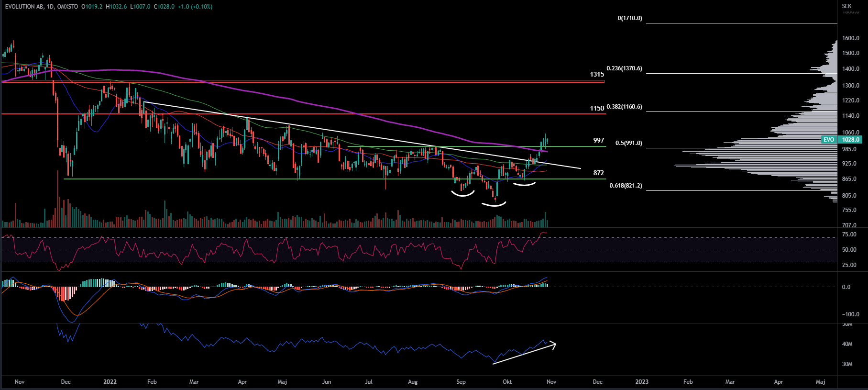Click the 1315 resistance level label

tap(596, 75)
